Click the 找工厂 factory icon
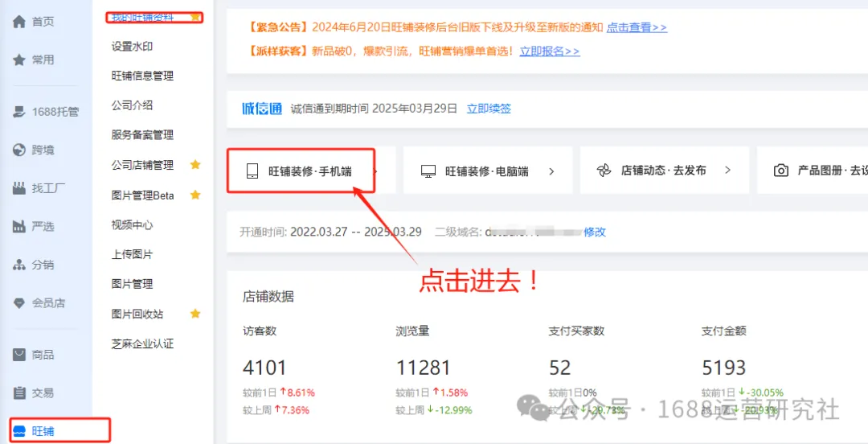Viewport: 868px width, 444px height. tap(19, 188)
